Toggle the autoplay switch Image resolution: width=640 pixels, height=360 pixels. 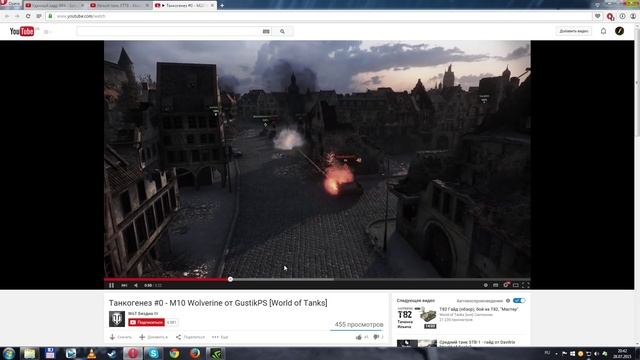[519, 300]
